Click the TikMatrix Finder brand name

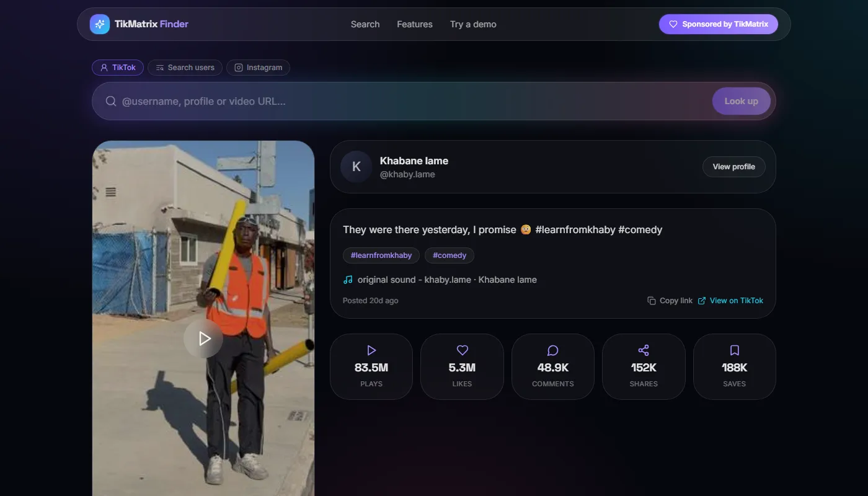[151, 24]
